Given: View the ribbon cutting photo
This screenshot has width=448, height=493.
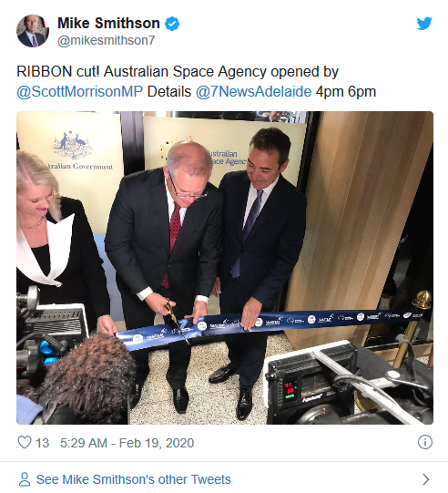Looking at the screenshot, I should 225,268.
